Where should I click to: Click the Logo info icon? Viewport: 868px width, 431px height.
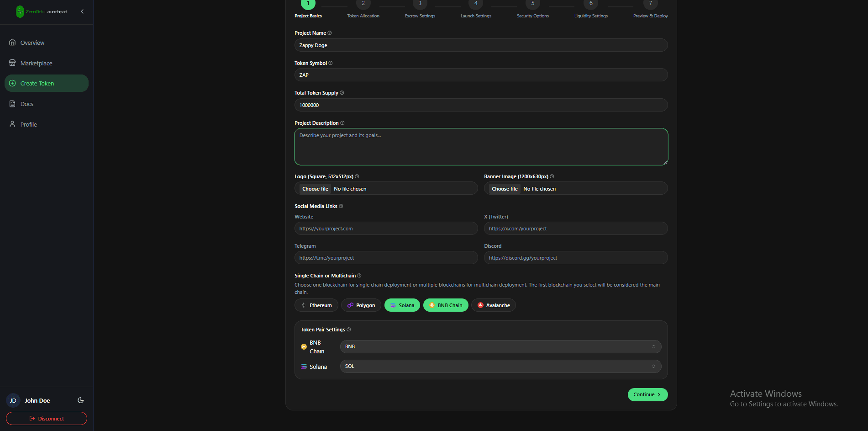pyautogui.click(x=357, y=176)
